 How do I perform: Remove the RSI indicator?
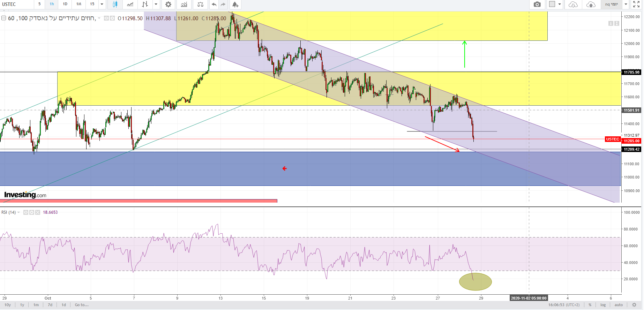[38, 212]
